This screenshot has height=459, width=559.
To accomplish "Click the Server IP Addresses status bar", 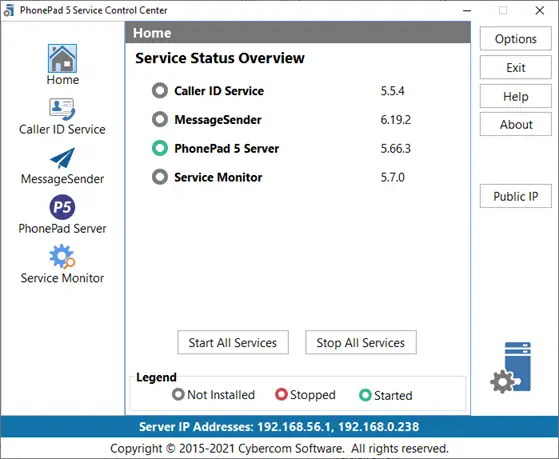I will pos(280,427).
